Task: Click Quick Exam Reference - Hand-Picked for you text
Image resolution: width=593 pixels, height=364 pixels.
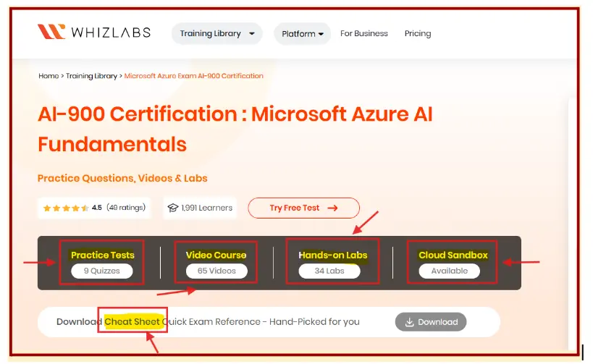Action: (261, 321)
